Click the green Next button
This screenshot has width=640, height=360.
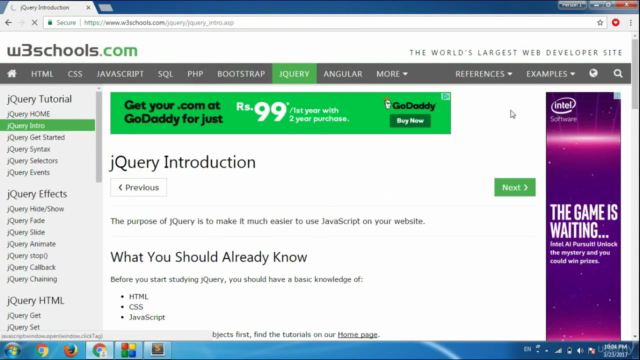(x=515, y=187)
